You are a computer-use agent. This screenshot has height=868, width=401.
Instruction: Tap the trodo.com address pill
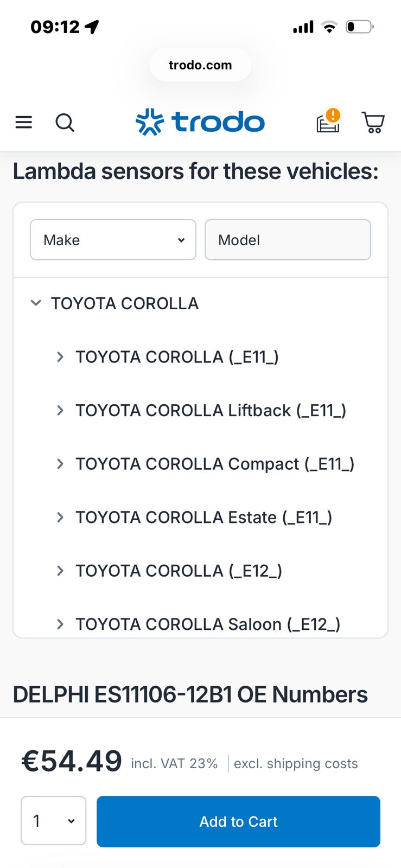pyautogui.click(x=200, y=65)
